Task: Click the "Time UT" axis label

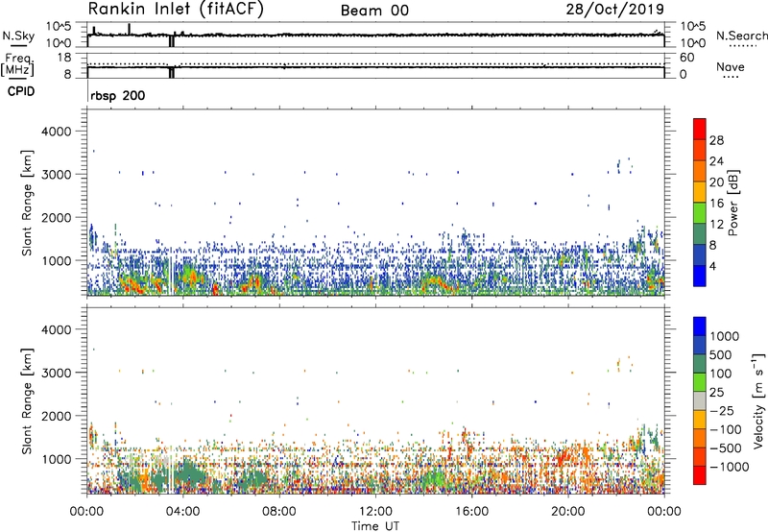Action: click(x=375, y=526)
